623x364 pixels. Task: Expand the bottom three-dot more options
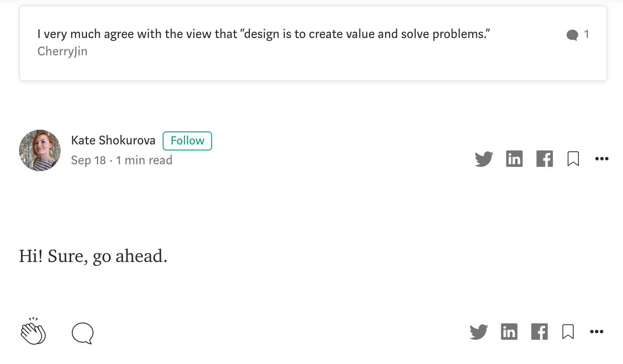pos(596,332)
